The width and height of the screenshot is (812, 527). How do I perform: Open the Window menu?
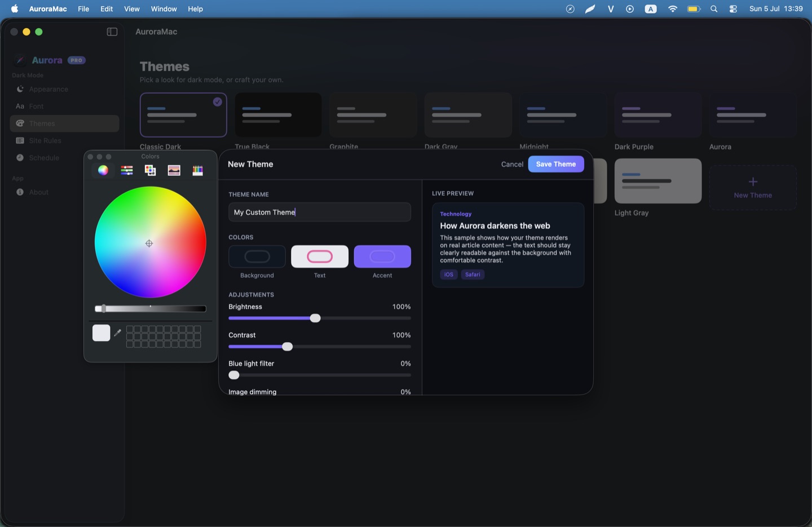pos(164,9)
